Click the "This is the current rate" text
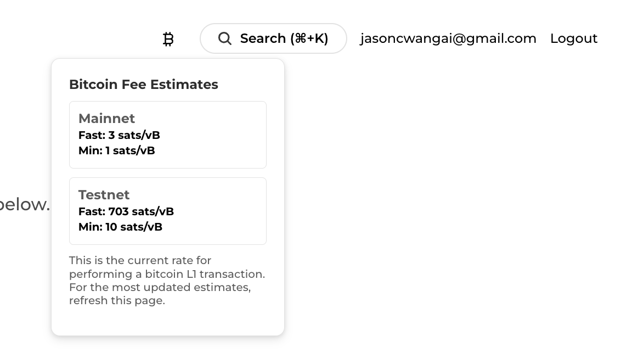Viewport: 644px width, 358px height. click(140, 260)
